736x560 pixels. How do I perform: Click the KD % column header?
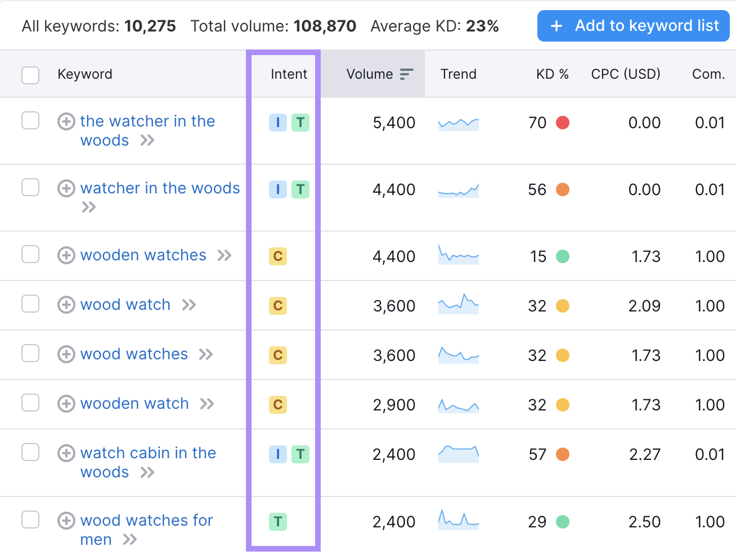[x=553, y=74]
